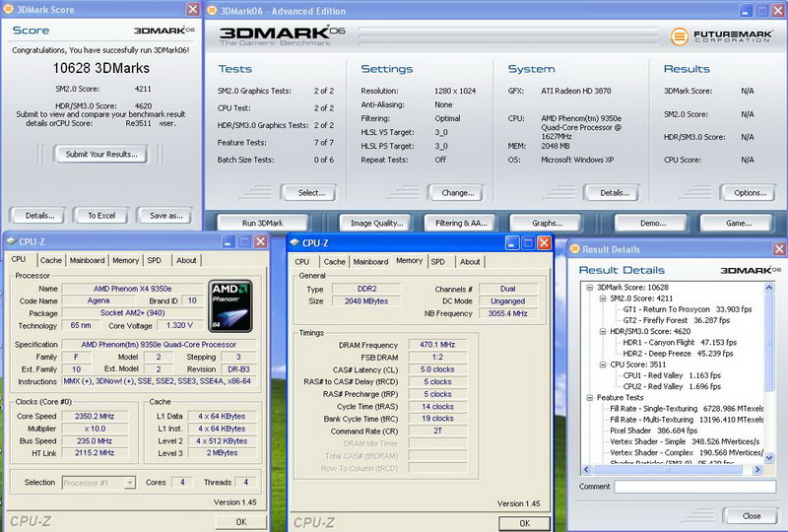
Task: Open Filtering & AA settings
Action: click(x=461, y=224)
